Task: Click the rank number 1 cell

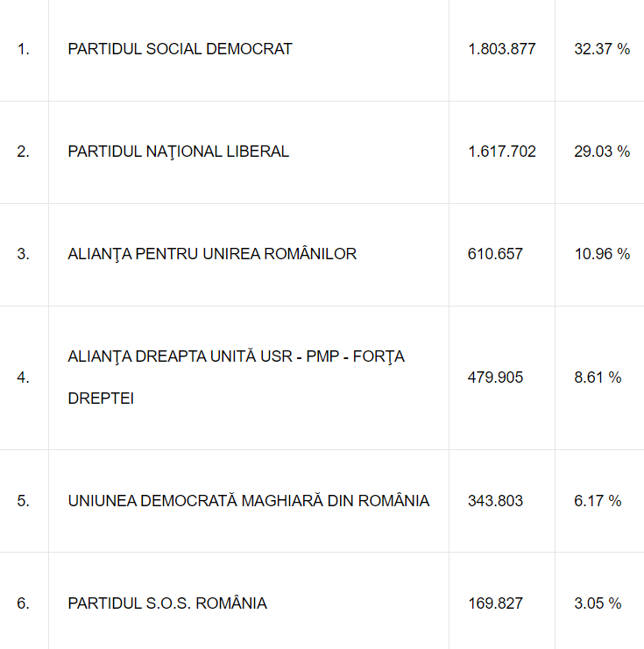Action: click(23, 49)
